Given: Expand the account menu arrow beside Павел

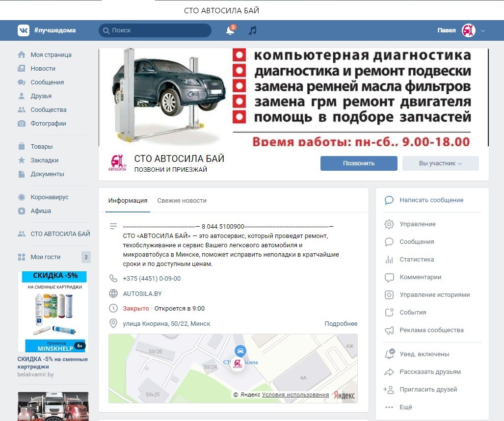Looking at the screenshot, I should [x=483, y=31].
